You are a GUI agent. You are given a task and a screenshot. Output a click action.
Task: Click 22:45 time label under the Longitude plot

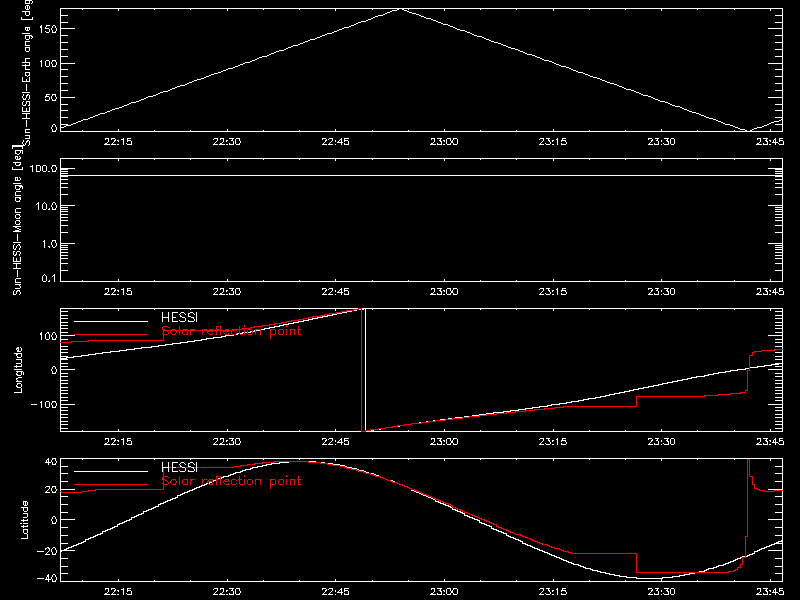pyautogui.click(x=335, y=442)
